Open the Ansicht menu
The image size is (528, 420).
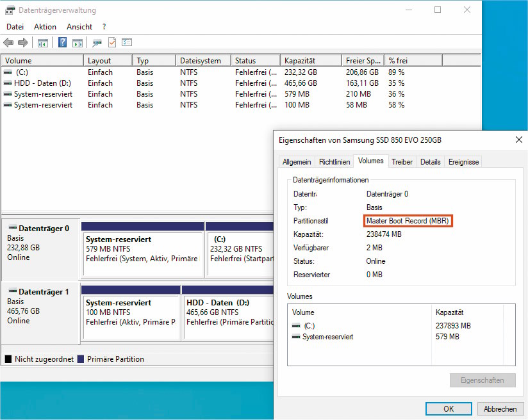[x=79, y=27]
